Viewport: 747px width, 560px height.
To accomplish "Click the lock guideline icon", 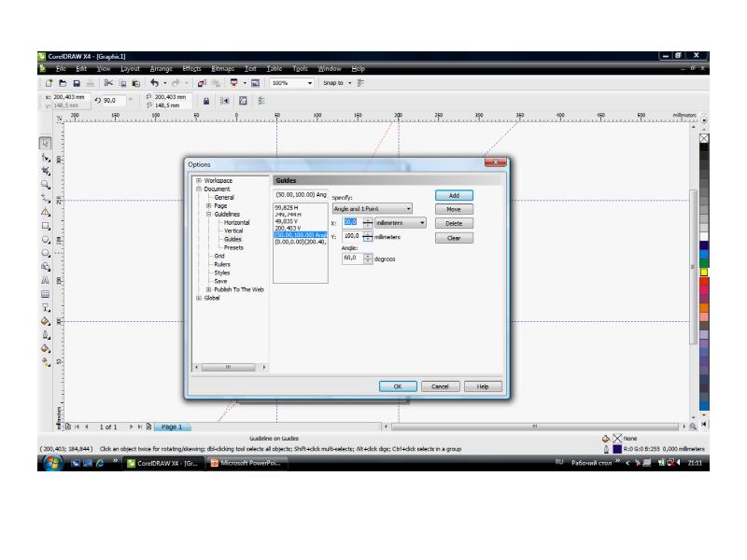I will (206, 101).
